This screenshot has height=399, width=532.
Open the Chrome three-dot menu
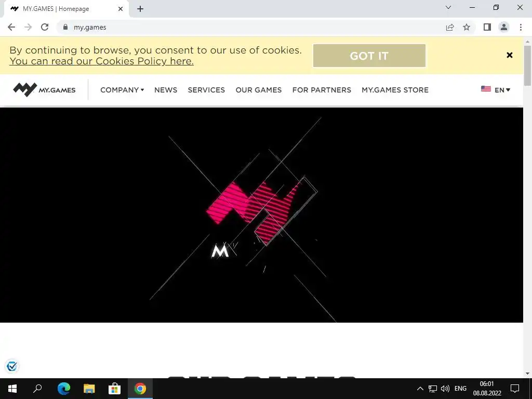[x=521, y=27]
